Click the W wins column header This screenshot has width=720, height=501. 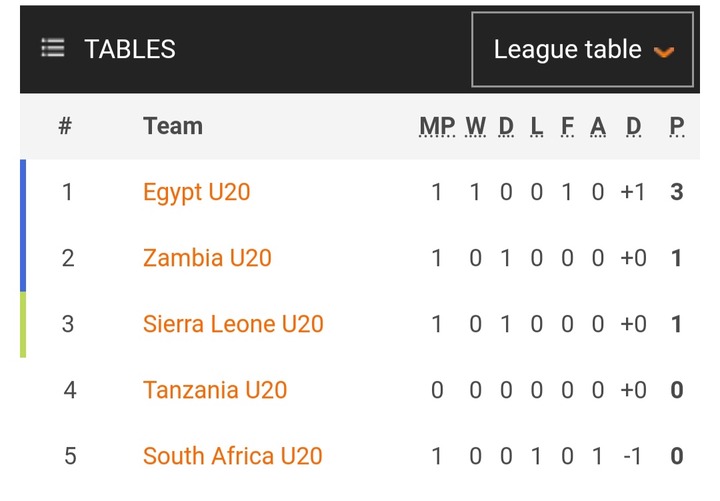[x=476, y=126]
